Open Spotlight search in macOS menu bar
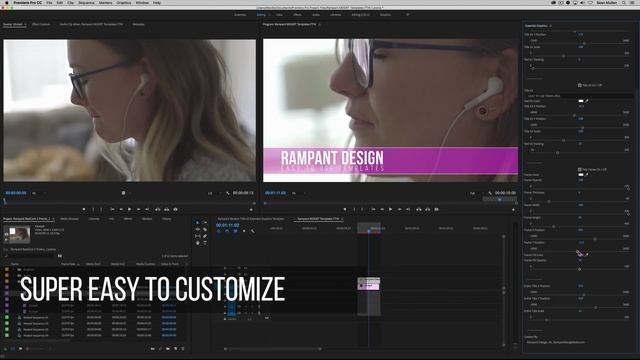Viewport: 640px width, 360px height. point(624,3)
